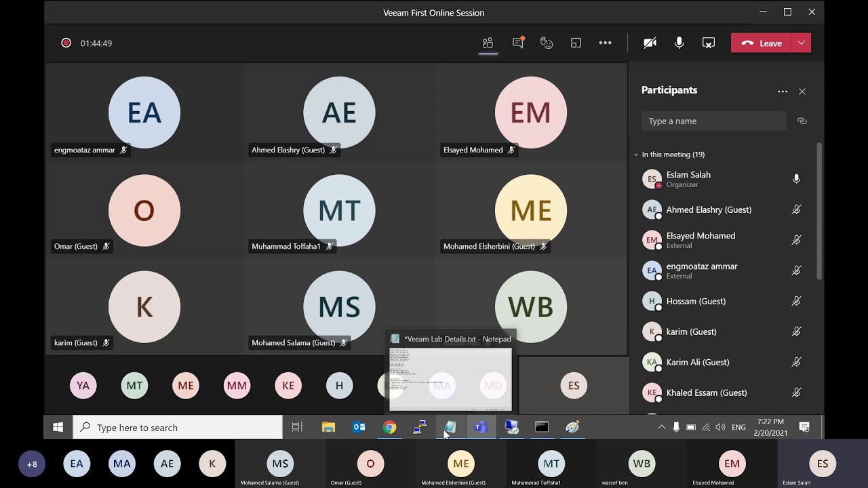Viewport: 868px width, 488px height.
Task: Open the Windows notification center
Action: (x=804, y=427)
